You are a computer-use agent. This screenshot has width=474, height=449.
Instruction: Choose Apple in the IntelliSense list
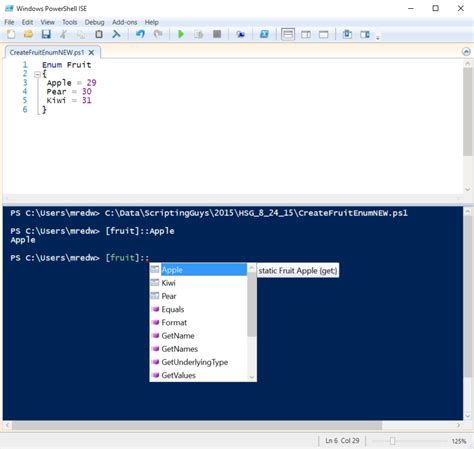pos(198,270)
